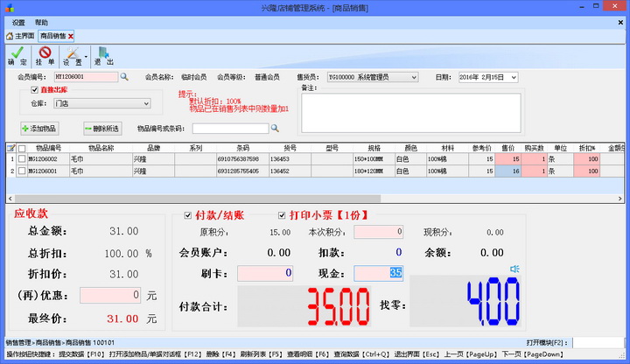Click the grid edit icon in table corner
630x364 pixels.
click(x=11, y=148)
